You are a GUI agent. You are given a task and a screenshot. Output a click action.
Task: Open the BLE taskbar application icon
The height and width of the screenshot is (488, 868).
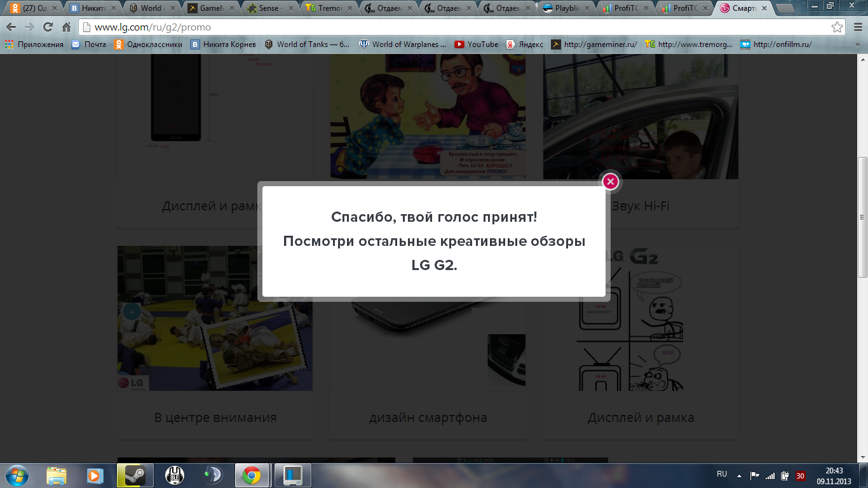pos(174,475)
